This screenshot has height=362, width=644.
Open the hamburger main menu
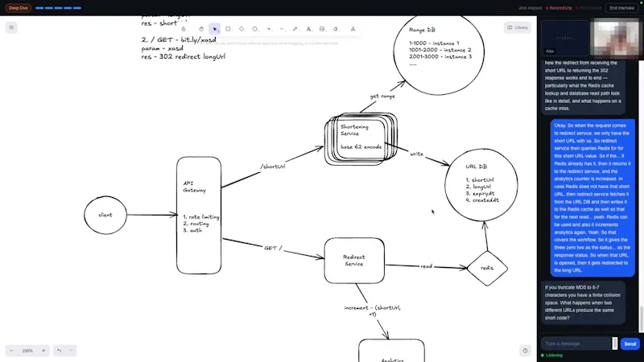[11, 27]
